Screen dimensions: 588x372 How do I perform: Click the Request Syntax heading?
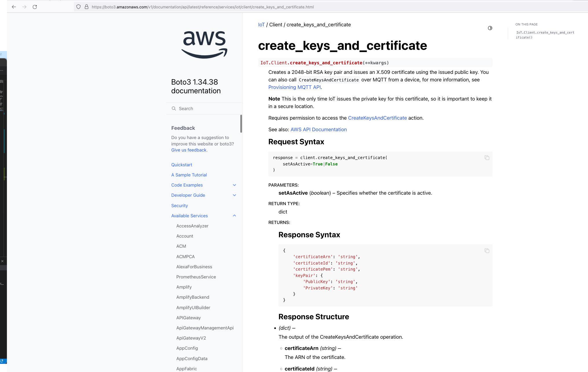click(296, 142)
